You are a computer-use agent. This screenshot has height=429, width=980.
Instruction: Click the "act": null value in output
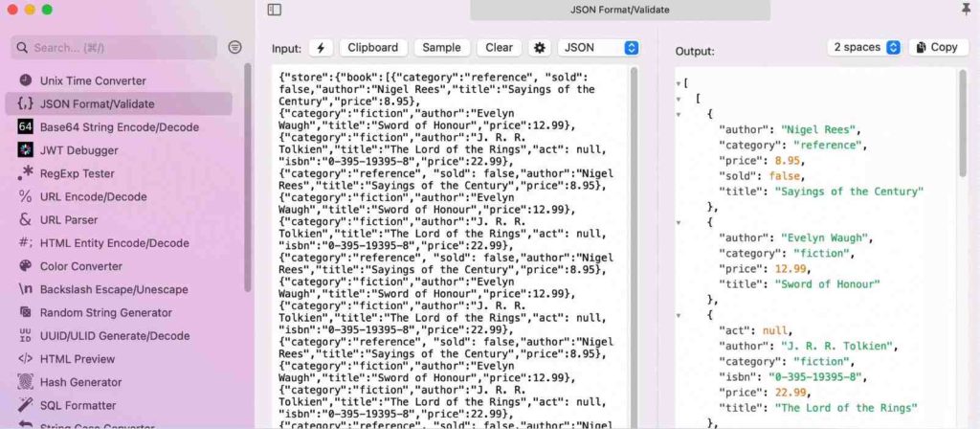[775, 330]
